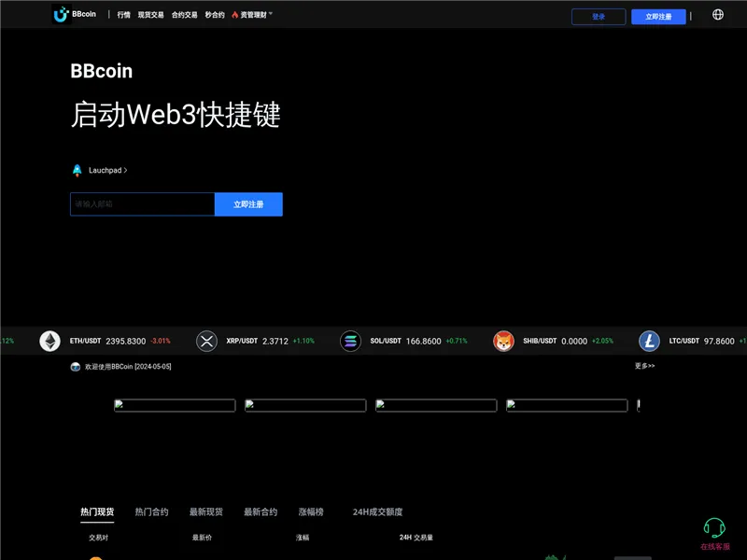Select the Litecoin coin icon

pos(649,341)
